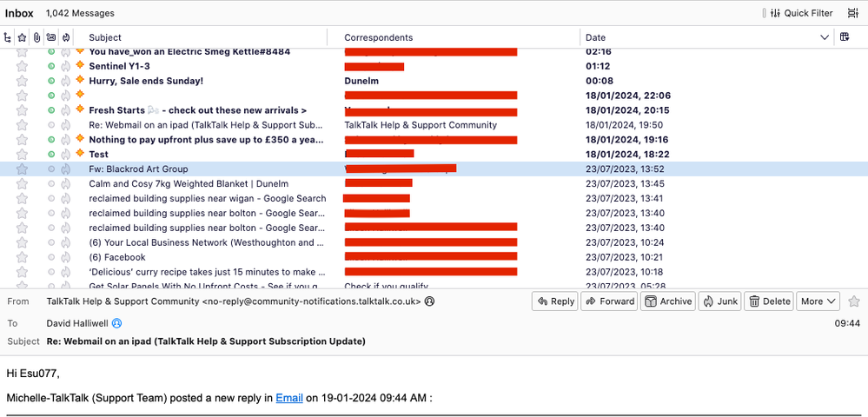The height and width of the screenshot is (417, 868).
Task: Click junk flame on the (6) Facebook row
Action: pos(66,257)
